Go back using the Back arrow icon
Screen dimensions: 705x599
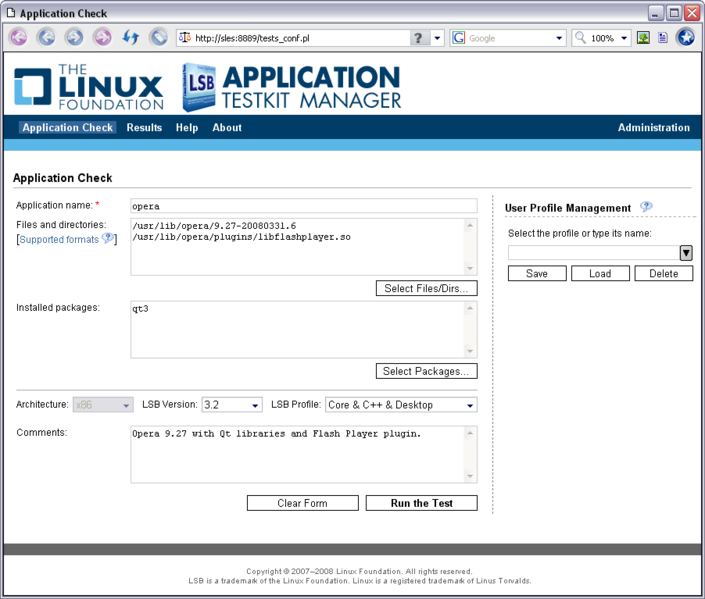pos(46,37)
